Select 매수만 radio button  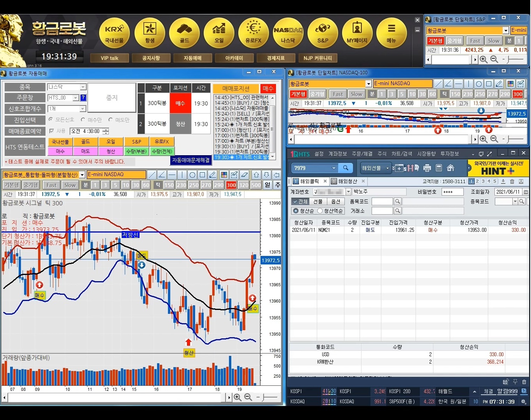(83, 120)
